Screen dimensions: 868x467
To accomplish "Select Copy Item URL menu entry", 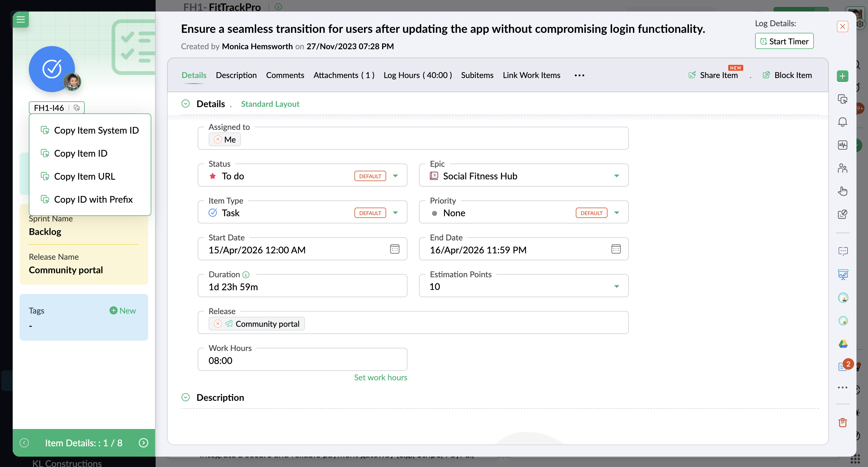I will (x=84, y=176).
